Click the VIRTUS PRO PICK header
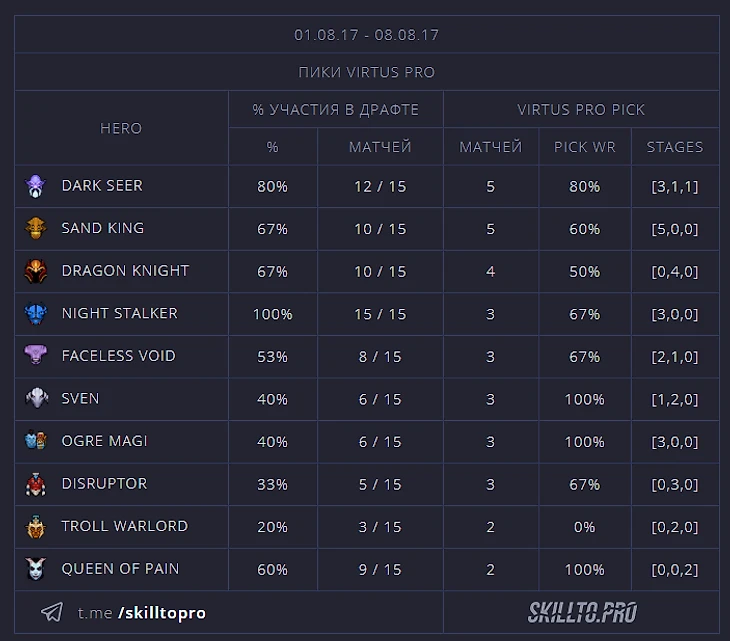730x641 pixels. tap(581, 109)
